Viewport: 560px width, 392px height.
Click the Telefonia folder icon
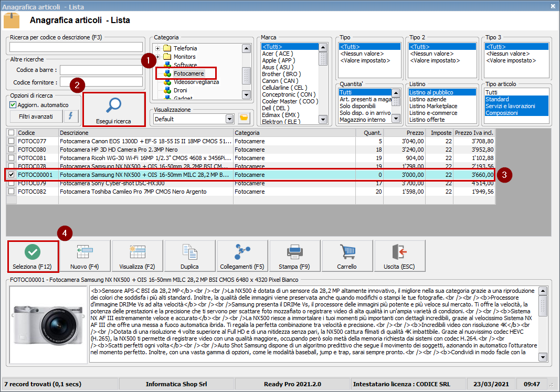point(167,48)
